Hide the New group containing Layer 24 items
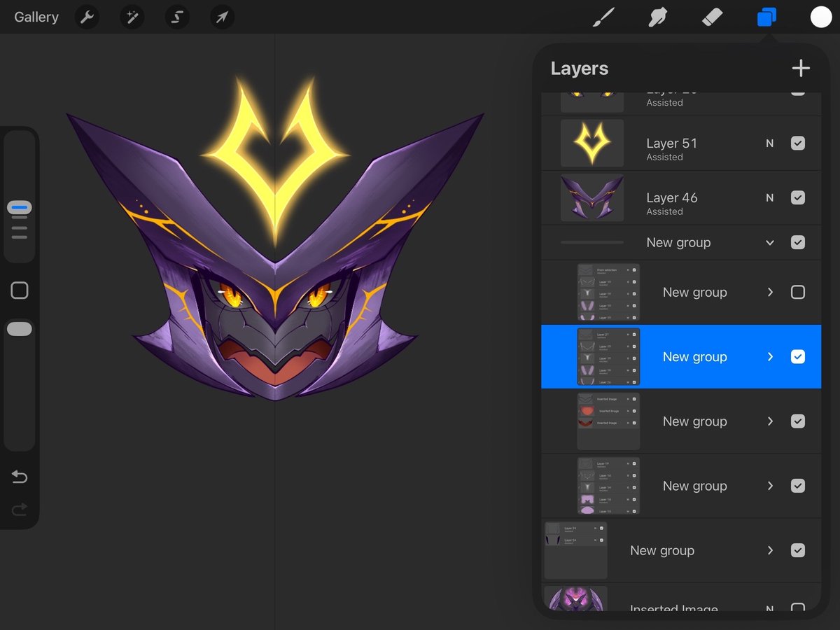The width and height of the screenshot is (840, 630). (x=797, y=550)
